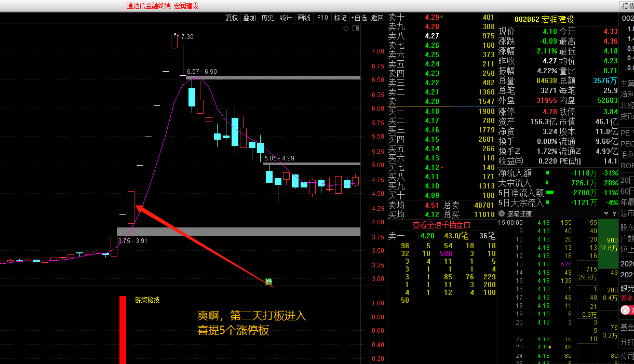Click the 6.57 - 6.50 resistance label

point(202,72)
